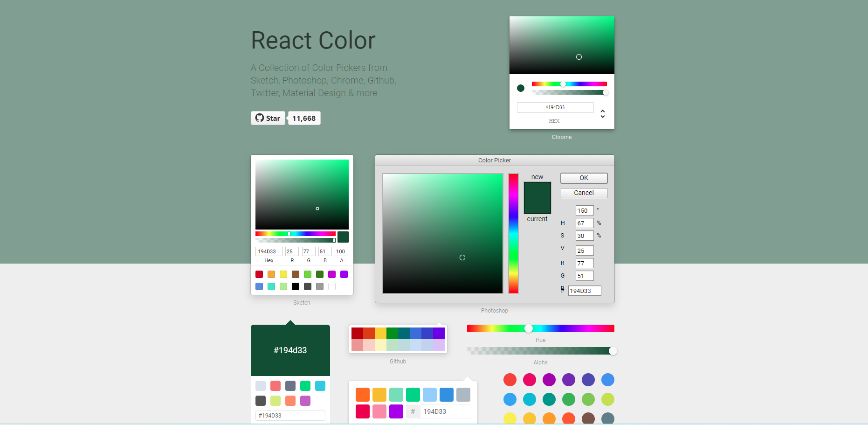The height and width of the screenshot is (425, 868).
Task: Open the 11,668 stargazers count link
Action: (304, 118)
